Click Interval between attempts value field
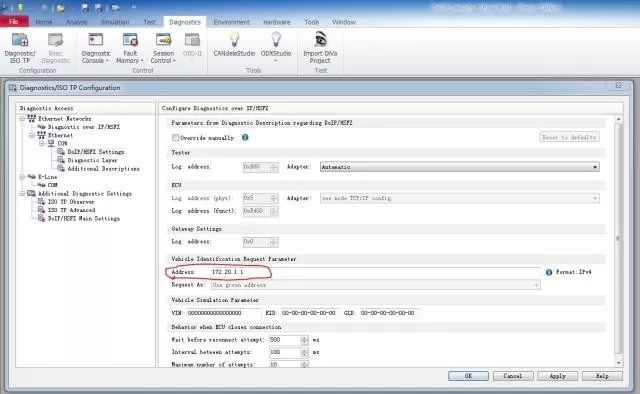This screenshot has height=394, width=640. 285,352
